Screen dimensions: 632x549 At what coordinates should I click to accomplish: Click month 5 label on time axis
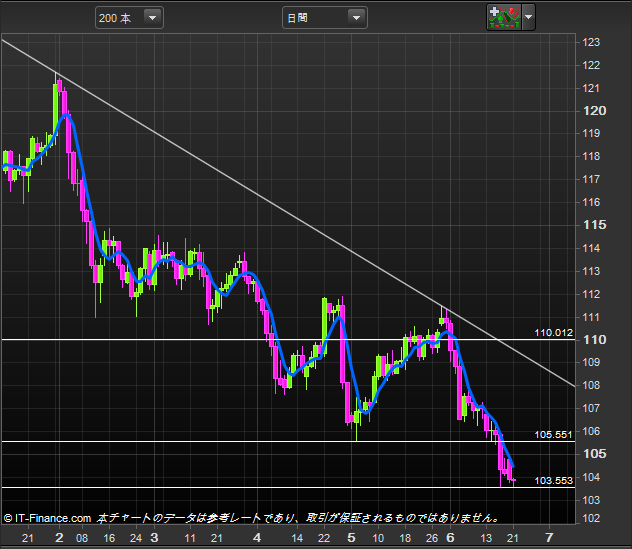pos(351,537)
